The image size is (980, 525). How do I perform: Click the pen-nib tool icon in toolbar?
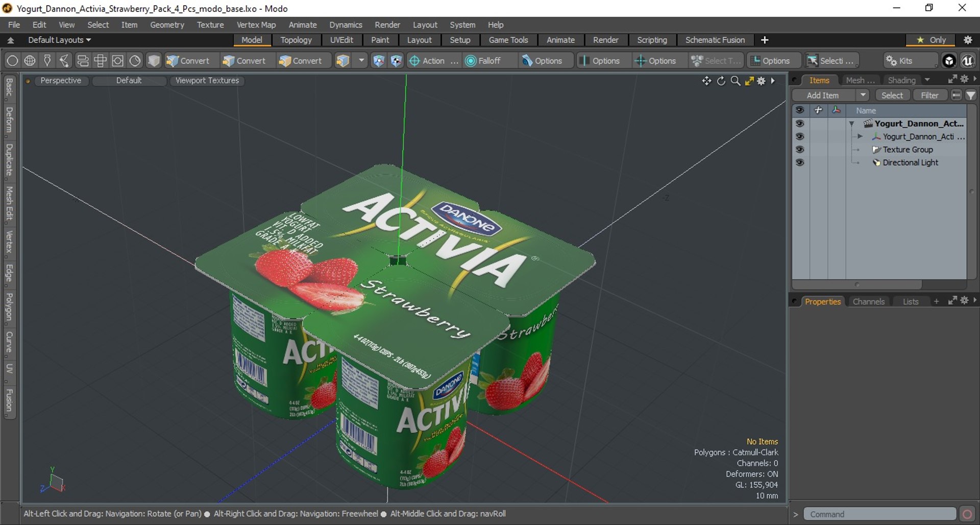coord(47,61)
